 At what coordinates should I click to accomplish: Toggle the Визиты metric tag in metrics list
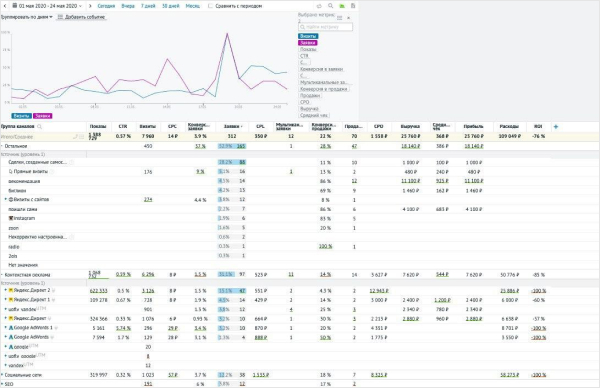(308, 36)
